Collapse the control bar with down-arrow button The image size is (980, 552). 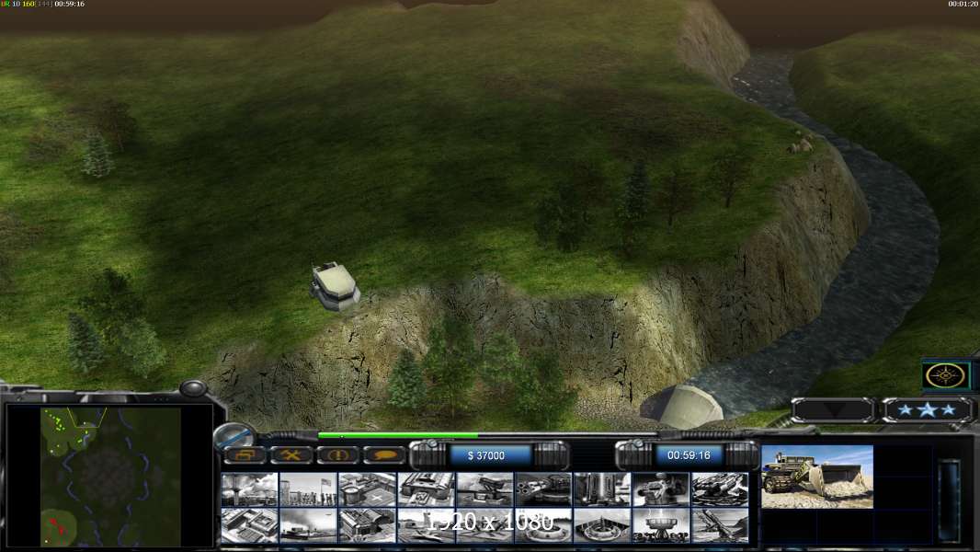coord(833,410)
